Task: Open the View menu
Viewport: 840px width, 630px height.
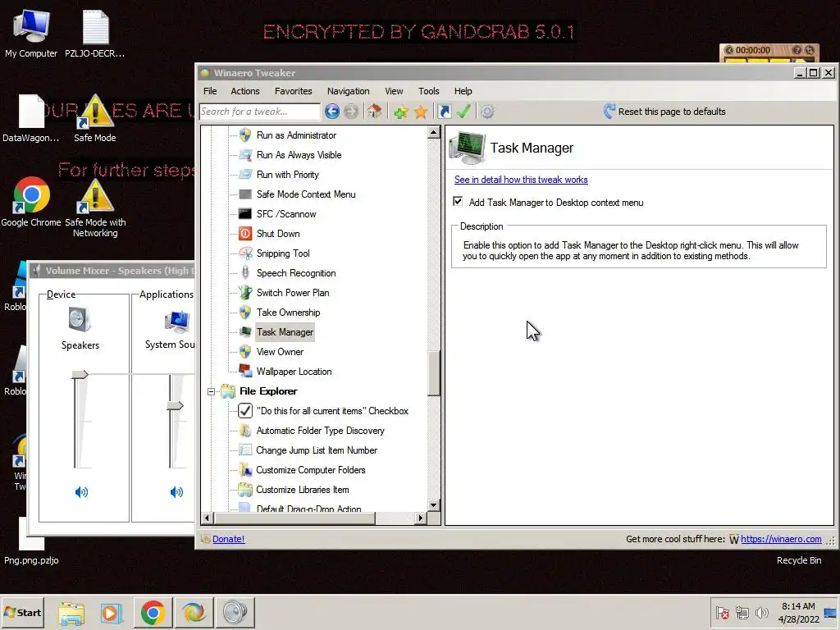Action: click(x=394, y=91)
